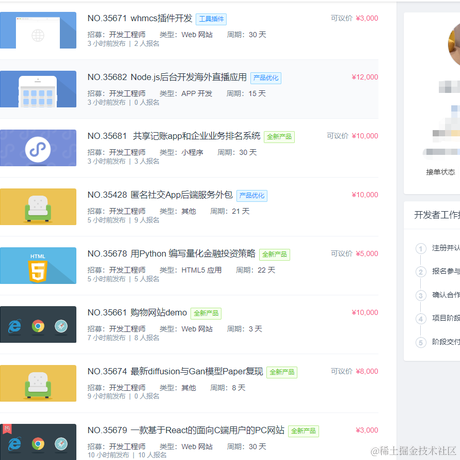The image size is (460, 460).
Task: Click the 全新产品 tag on 购物网站demo
Action: pos(206,313)
